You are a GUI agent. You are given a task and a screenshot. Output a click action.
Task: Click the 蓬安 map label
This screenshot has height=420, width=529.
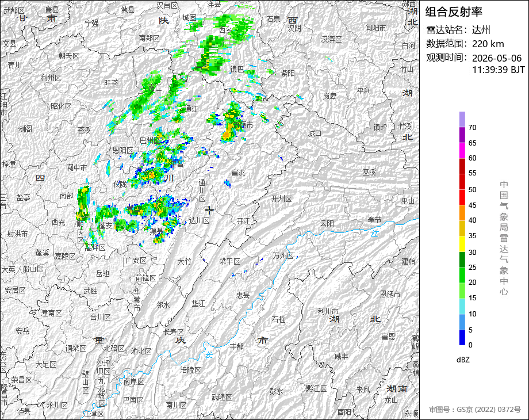pyautogui.click(x=105, y=226)
